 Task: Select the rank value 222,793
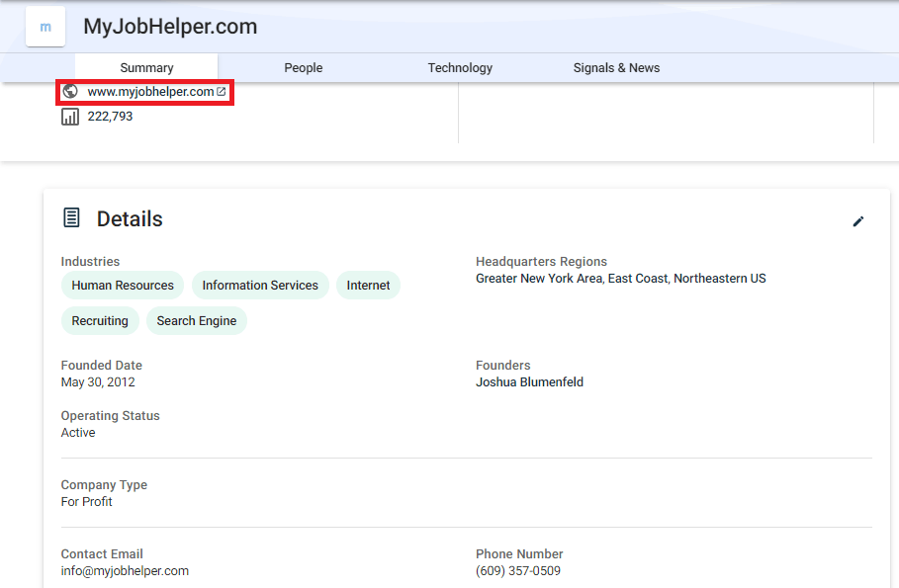tap(110, 117)
